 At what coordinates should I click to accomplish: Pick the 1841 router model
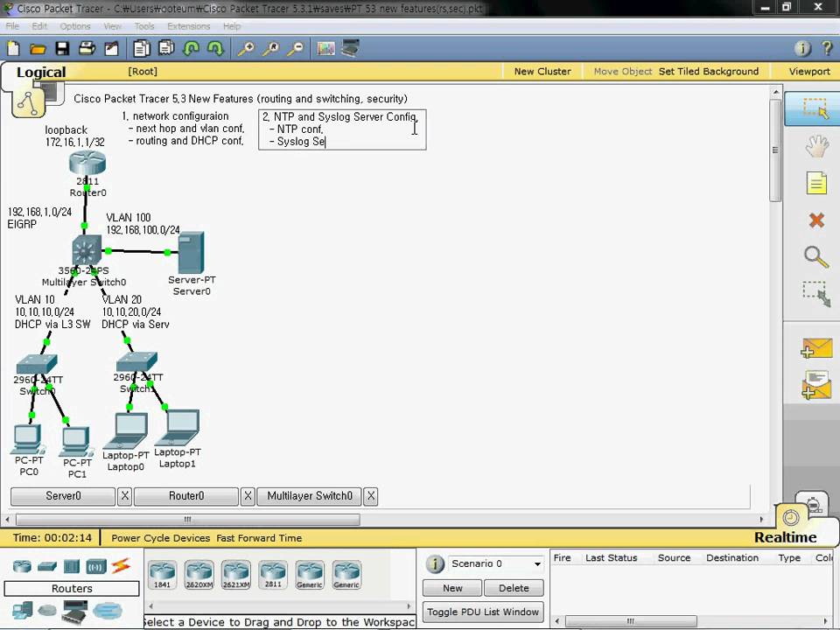click(163, 576)
